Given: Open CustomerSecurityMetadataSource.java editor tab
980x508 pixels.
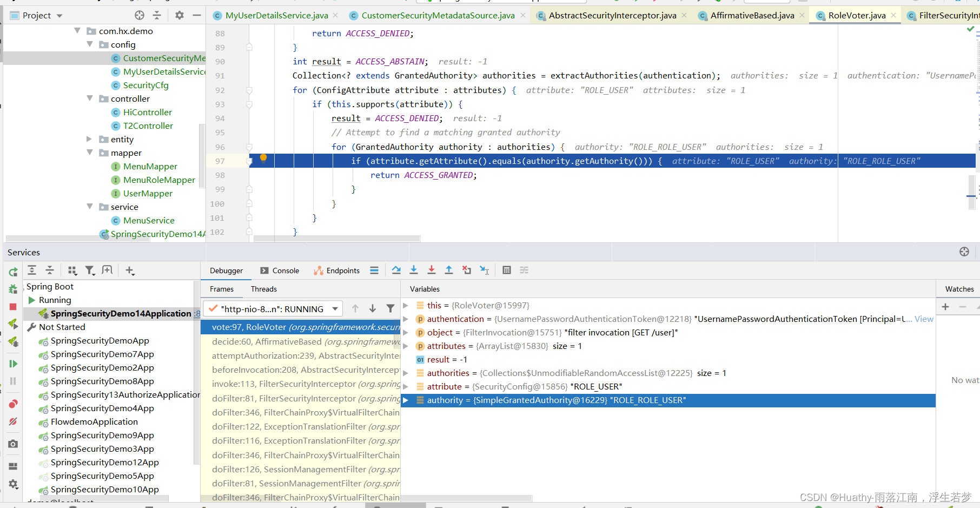Looking at the screenshot, I should 438,15.
